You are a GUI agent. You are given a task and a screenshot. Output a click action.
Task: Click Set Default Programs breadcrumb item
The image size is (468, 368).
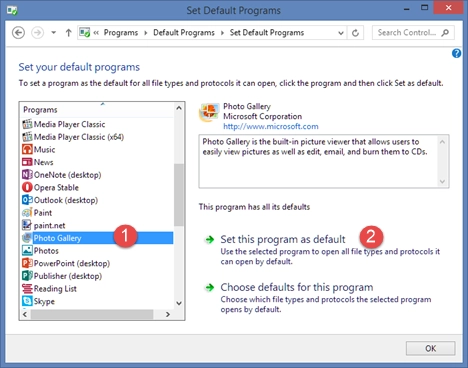point(267,33)
